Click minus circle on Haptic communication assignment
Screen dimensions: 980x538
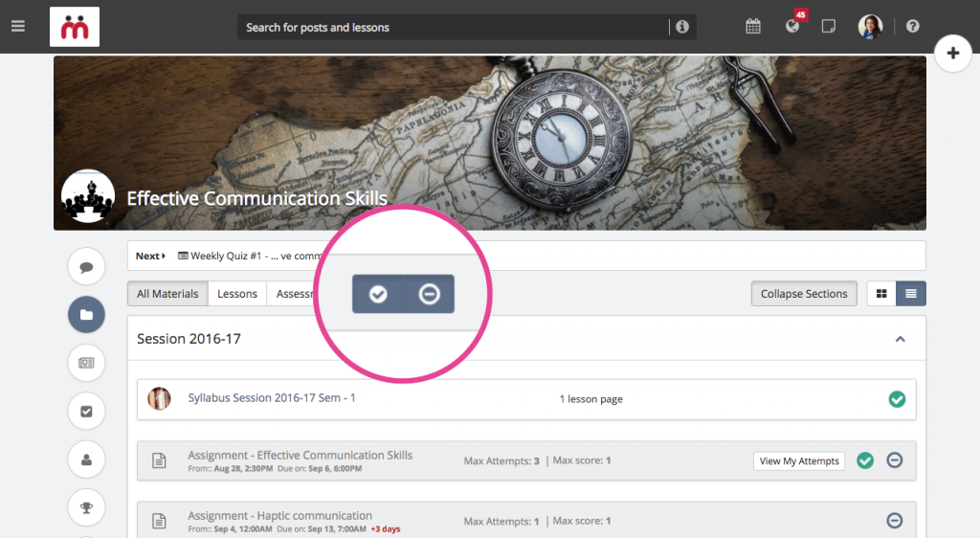(x=895, y=521)
